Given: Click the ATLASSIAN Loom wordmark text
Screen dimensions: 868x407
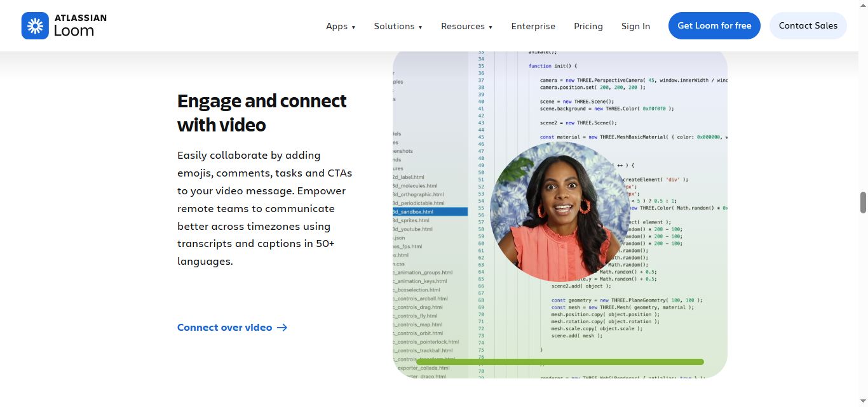Looking at the screenshot, I should (x=80, y=26).
